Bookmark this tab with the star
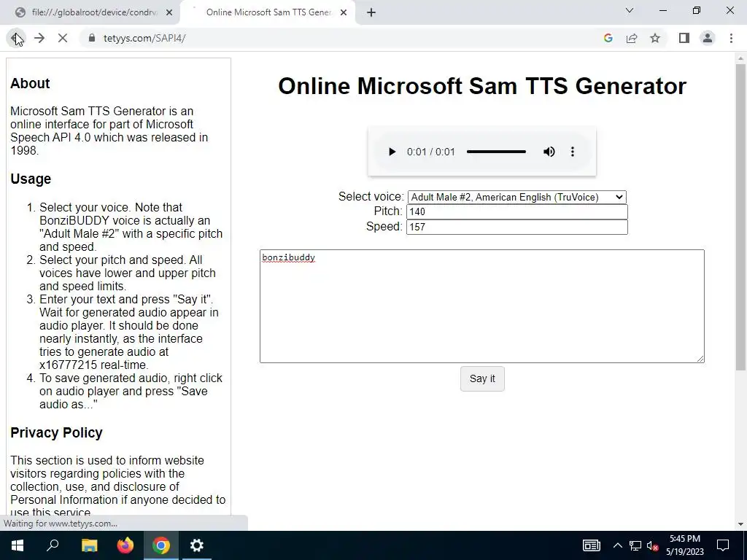Screen dimensions: 747x560 (x=655, y=38)
